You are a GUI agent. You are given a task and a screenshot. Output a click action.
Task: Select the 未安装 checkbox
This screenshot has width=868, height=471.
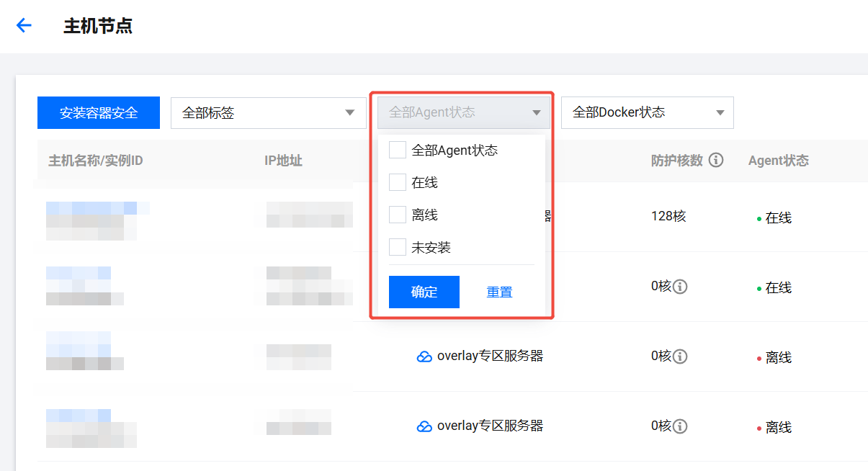point(398,247)
